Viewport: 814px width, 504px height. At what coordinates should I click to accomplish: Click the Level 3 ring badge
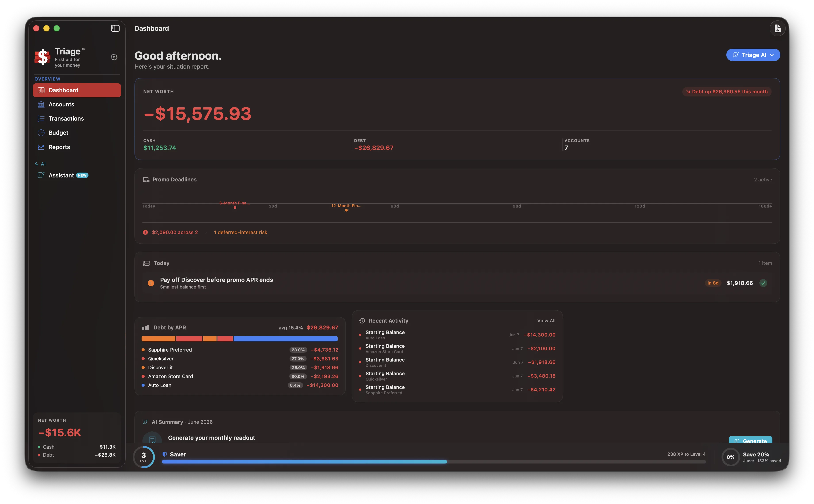[x=144, y=457]
